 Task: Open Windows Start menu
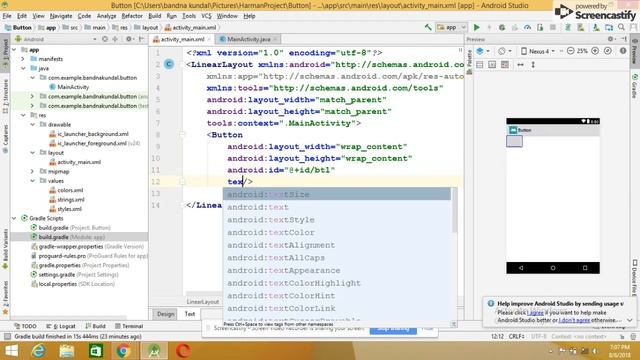click(x=11, y=351)
